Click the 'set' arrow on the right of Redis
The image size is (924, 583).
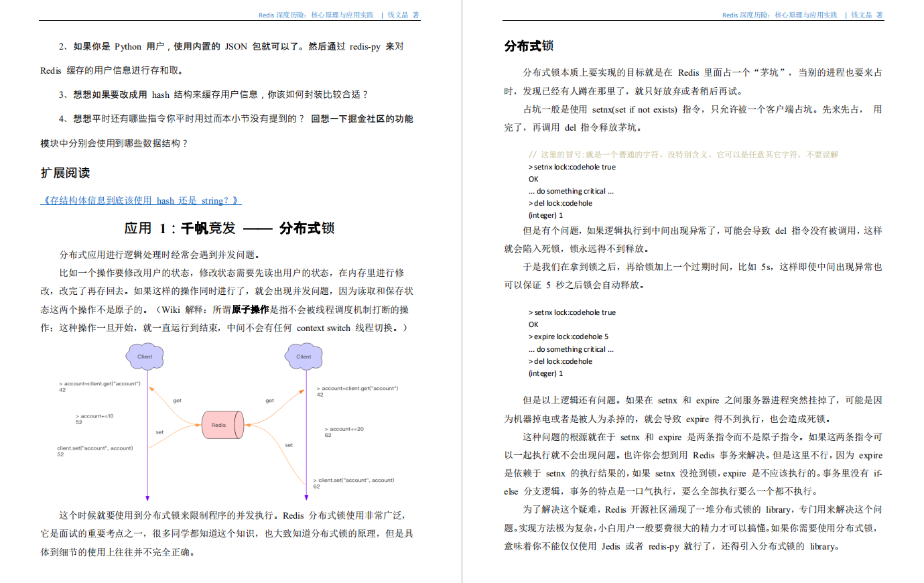pos(288,446)
